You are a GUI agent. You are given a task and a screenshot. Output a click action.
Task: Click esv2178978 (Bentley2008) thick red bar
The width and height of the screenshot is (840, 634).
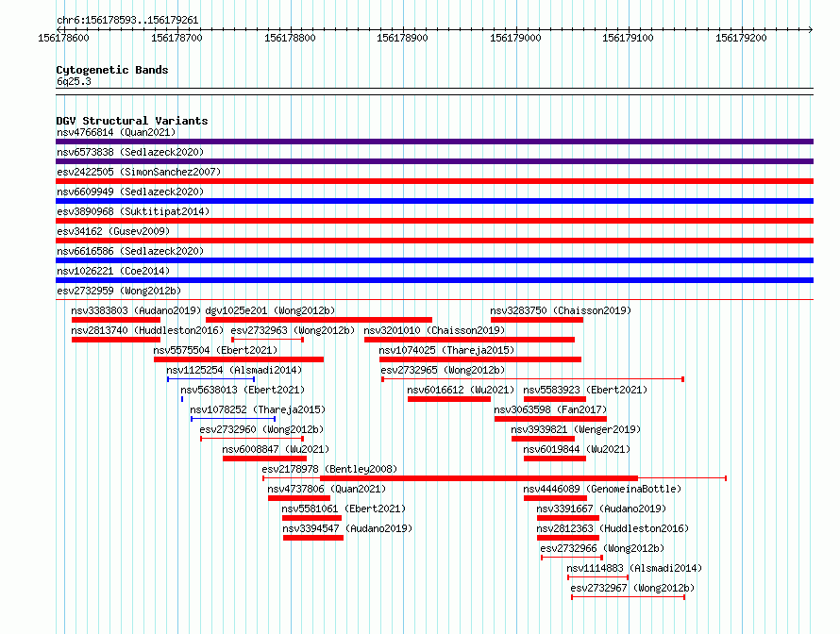point(479,478)
